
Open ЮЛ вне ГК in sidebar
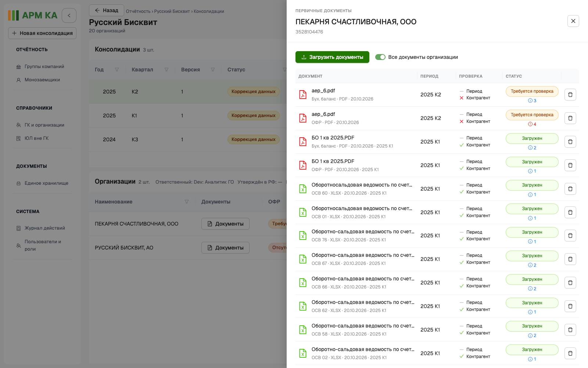[36, 138]
